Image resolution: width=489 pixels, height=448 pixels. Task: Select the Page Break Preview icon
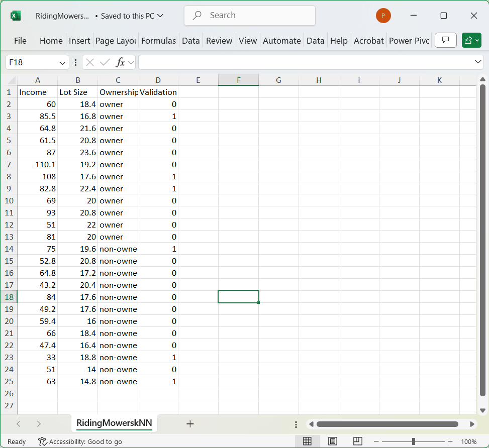point(357,441)
